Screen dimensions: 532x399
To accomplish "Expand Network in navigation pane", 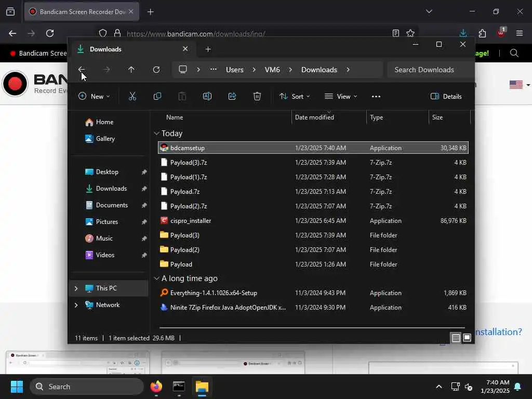I will (76, 305).
